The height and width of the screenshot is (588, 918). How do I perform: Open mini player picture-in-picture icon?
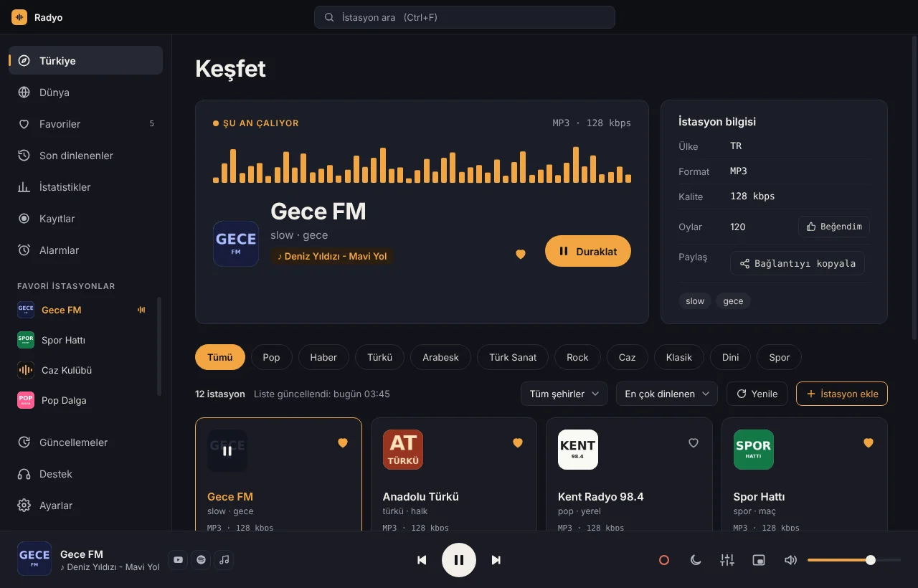pos(759,560)
